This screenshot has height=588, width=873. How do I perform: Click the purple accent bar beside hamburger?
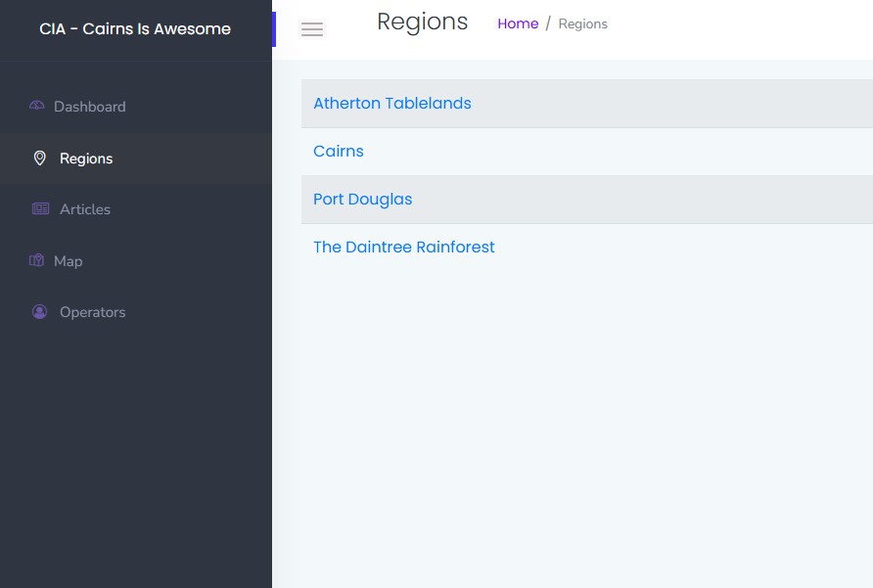[274, 29]
